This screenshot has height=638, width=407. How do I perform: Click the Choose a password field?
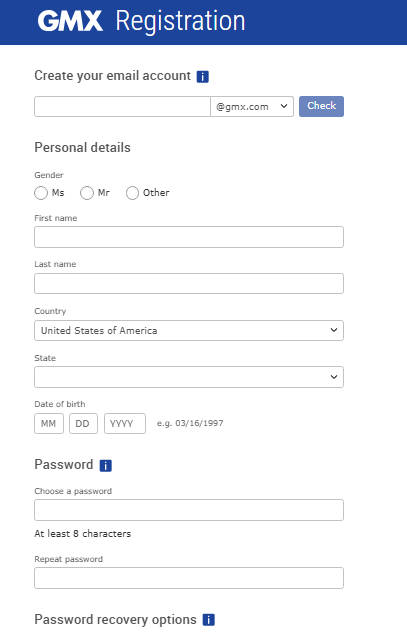coord(189,510)
